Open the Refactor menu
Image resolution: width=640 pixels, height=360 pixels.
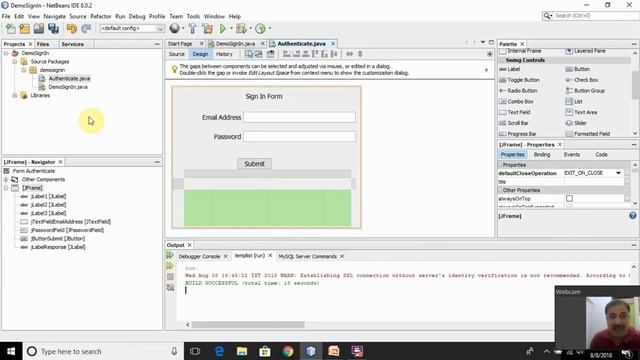[100, 16]
